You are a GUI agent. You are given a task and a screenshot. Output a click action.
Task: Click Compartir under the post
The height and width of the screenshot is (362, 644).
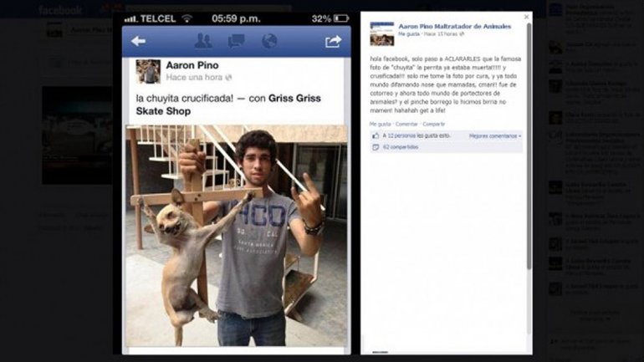434,124
